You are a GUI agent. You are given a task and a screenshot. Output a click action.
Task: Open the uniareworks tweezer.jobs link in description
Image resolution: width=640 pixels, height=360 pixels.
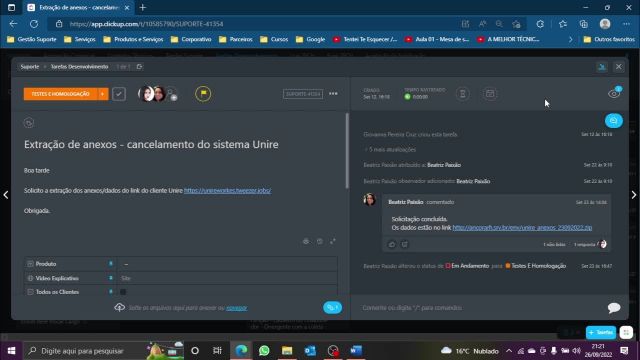point(227,191)
